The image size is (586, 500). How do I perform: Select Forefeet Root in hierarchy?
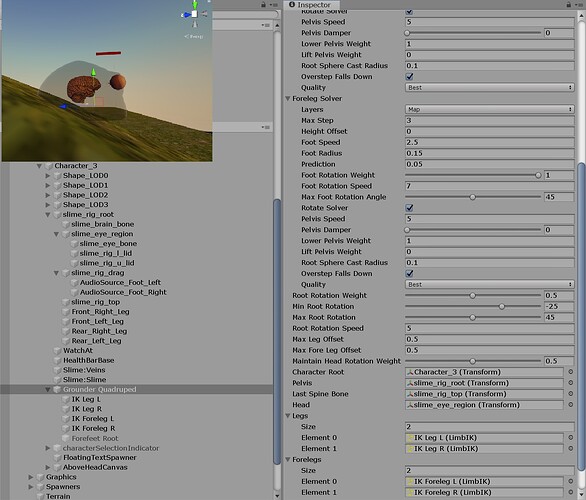click(x=95, y=438)
